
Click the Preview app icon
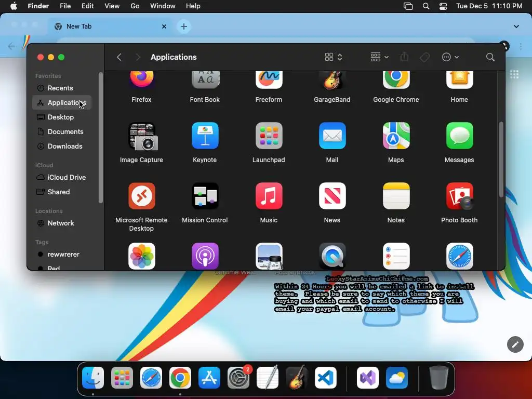269,256
